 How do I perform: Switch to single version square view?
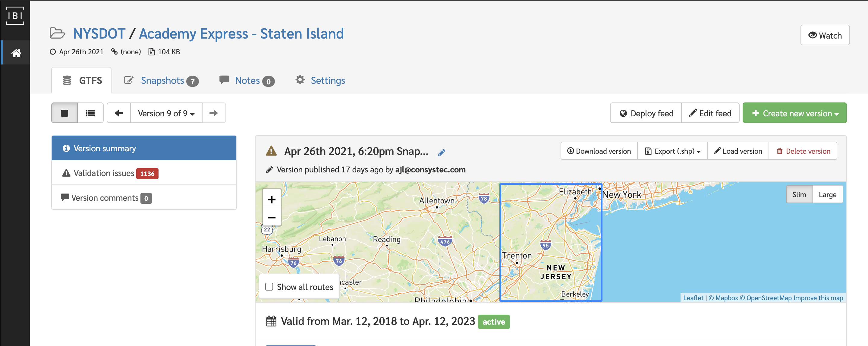coord(64,113)
